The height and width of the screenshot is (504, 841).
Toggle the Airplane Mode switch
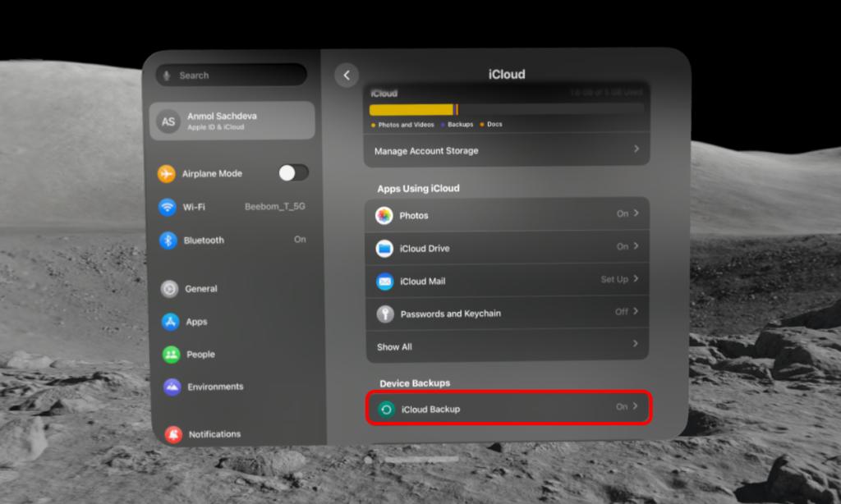click(293, 172)
